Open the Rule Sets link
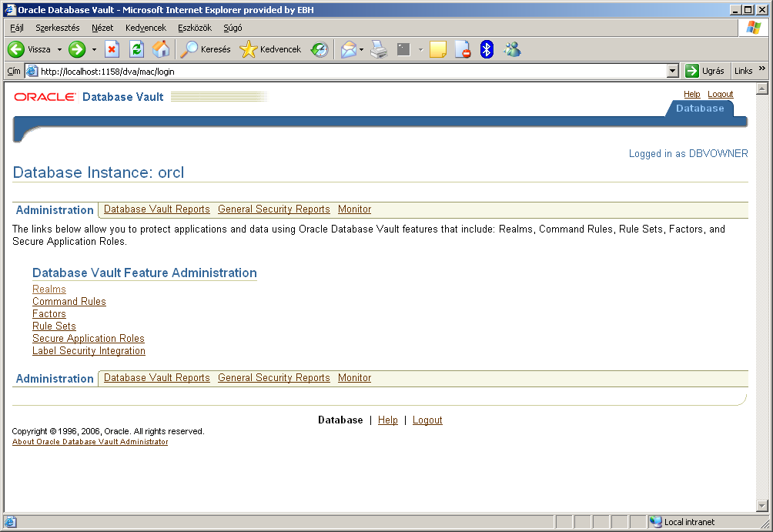Image resolution: width=773 pixels, height=532 pixels. (x=54, y=326)
